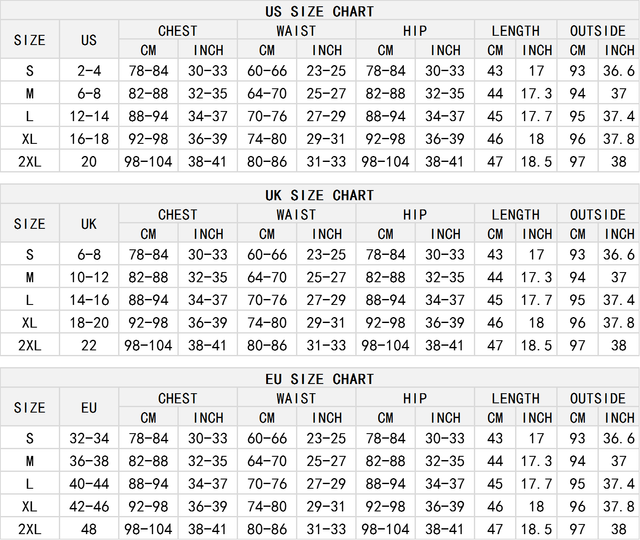Select the 14-16 UK size cell
The image size is (640, 540).
89,300
